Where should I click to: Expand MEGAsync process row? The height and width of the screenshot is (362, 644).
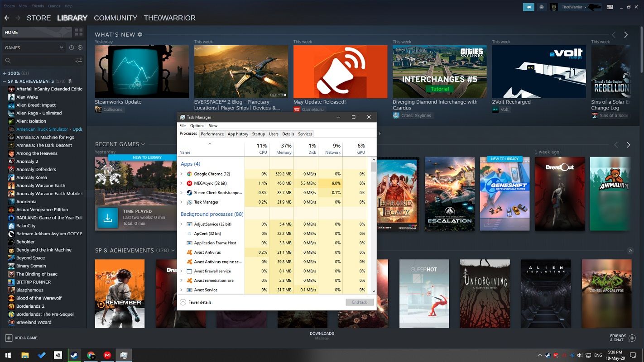(182, 183)
